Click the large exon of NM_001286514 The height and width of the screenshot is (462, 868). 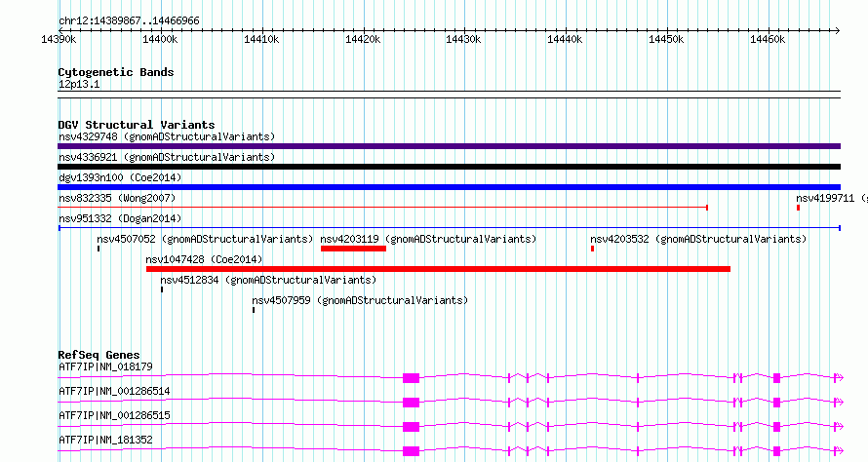click(x=411, y=403)
